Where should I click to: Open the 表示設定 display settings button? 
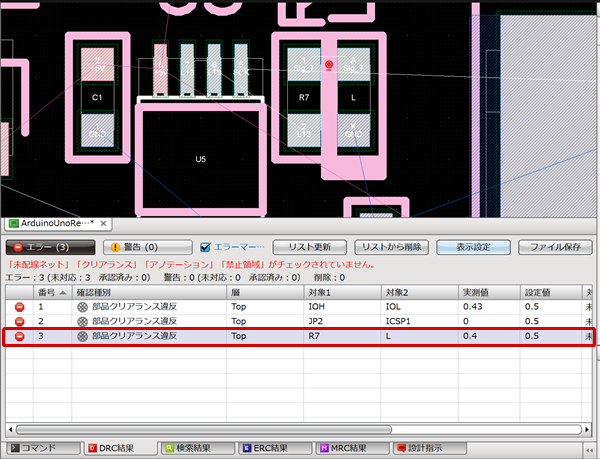tap(473, 246)
